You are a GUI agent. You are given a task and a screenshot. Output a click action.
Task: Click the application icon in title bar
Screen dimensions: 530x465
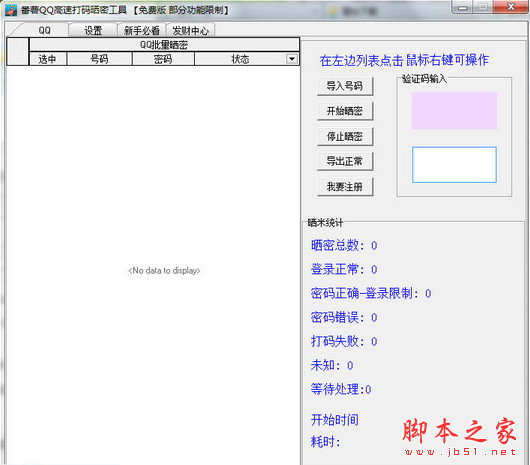coord(11,10)
